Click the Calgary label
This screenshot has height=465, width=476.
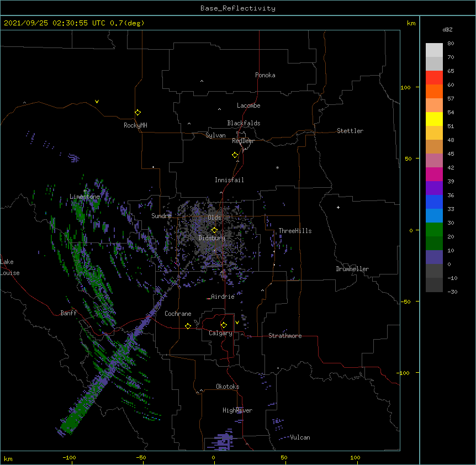220,333
